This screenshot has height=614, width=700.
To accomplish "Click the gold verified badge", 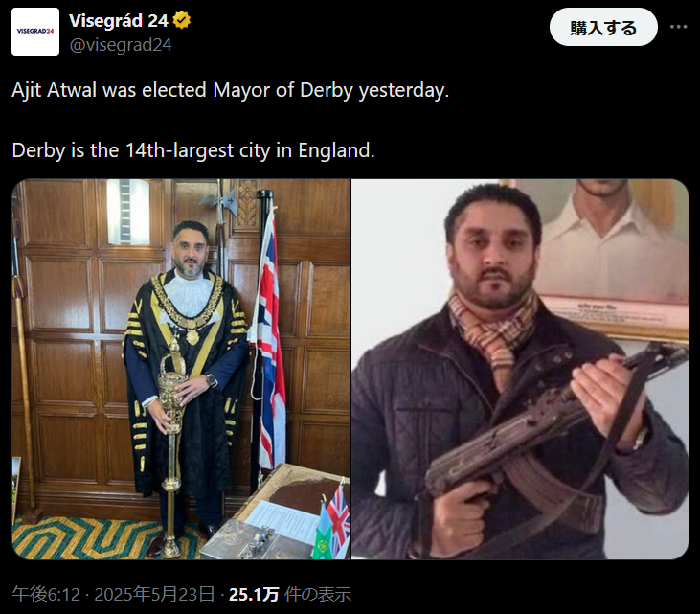I will (x=182, y=20).
